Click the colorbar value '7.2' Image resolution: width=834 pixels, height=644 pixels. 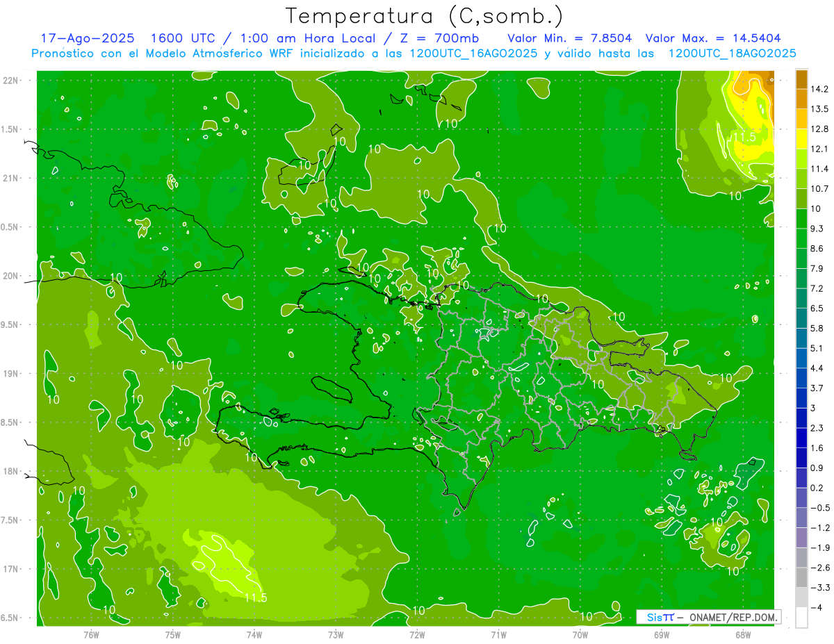click(x=817, y=288)
